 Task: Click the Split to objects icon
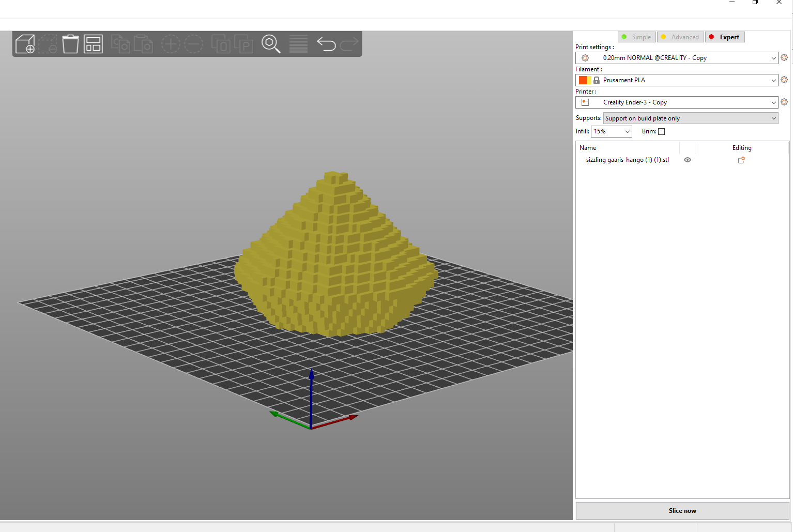tap(221, 44)
